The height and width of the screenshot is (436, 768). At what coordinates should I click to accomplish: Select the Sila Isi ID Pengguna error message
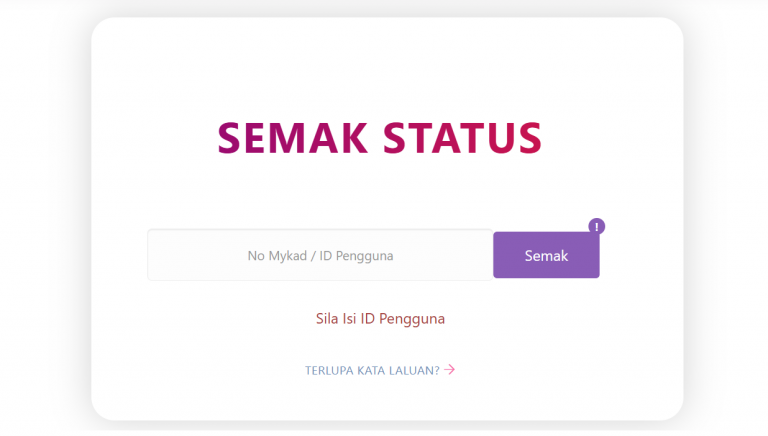(380, 319)
